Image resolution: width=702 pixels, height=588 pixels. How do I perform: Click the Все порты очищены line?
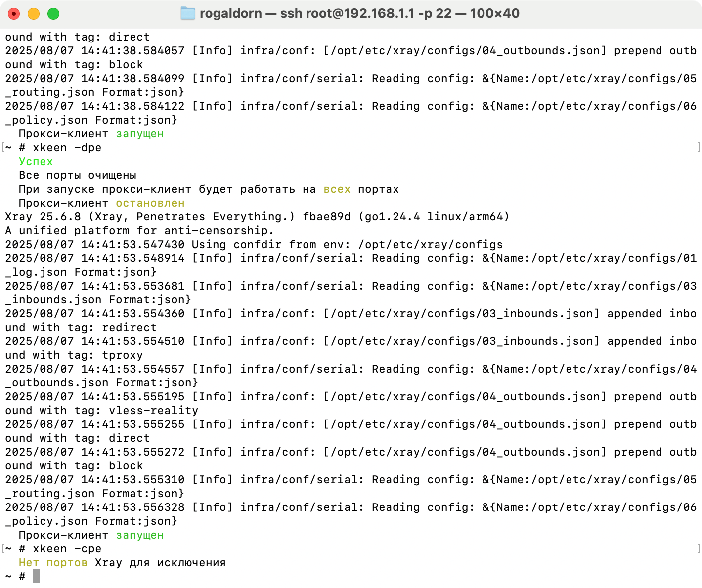point(78,175)
